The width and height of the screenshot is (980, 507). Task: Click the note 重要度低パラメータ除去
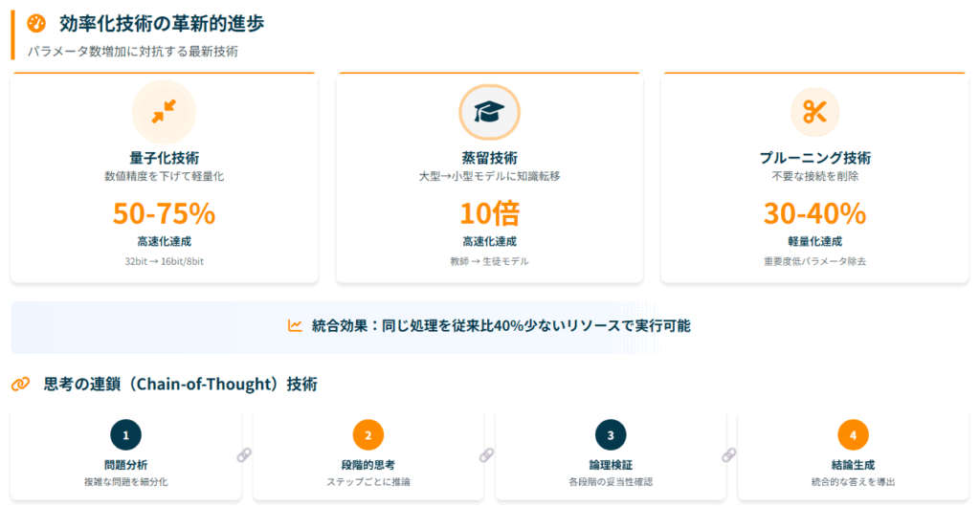(815, 261)
